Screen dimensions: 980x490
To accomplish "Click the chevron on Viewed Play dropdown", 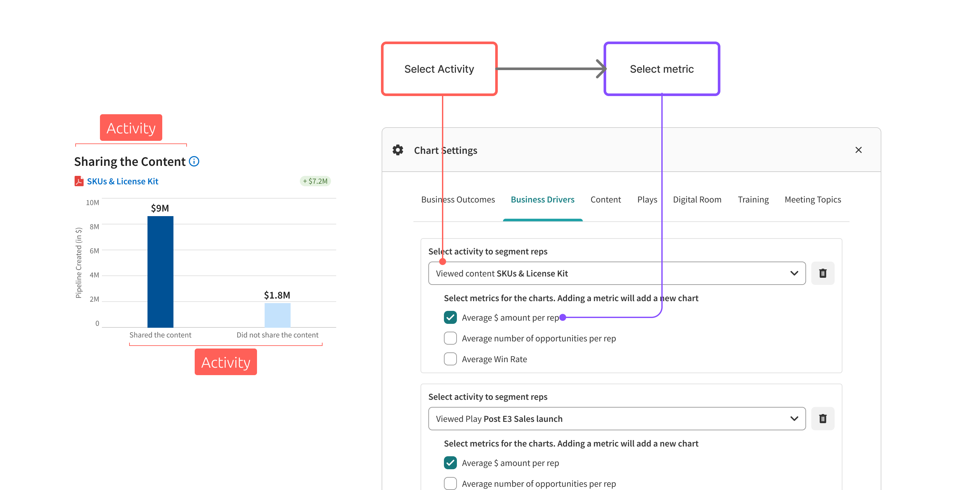I will pyautogui.click(x=794, y=419).
